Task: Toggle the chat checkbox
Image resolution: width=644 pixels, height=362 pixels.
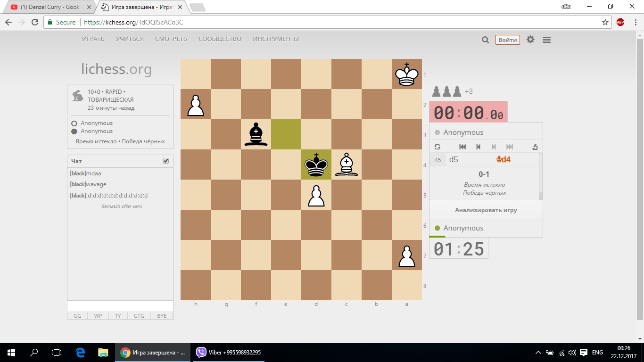Action: [166, 161]
